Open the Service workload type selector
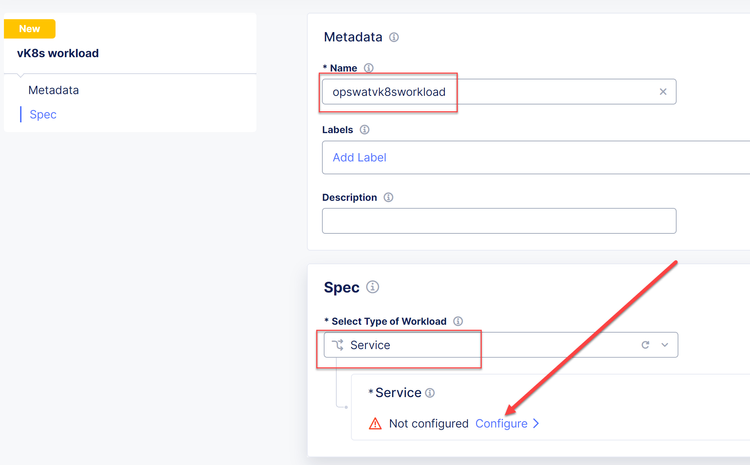The image size is (750, 465). pos(480,345)
